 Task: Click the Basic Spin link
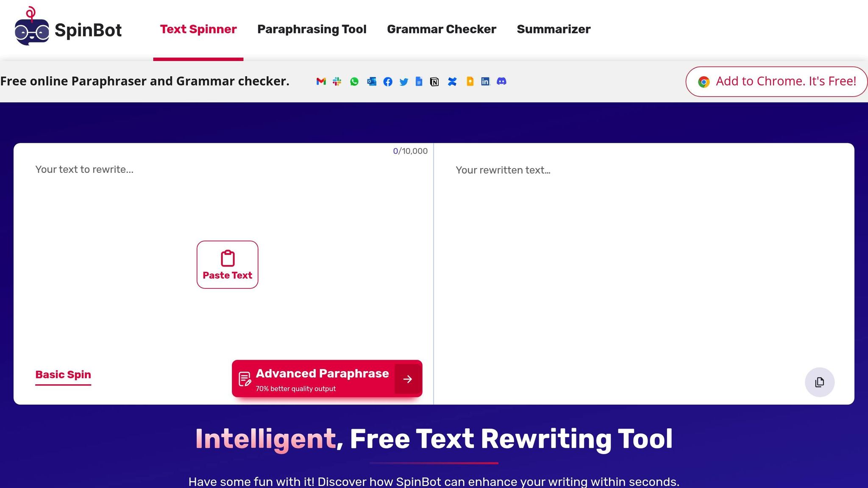pyautogui.click(x=63, y=375)
